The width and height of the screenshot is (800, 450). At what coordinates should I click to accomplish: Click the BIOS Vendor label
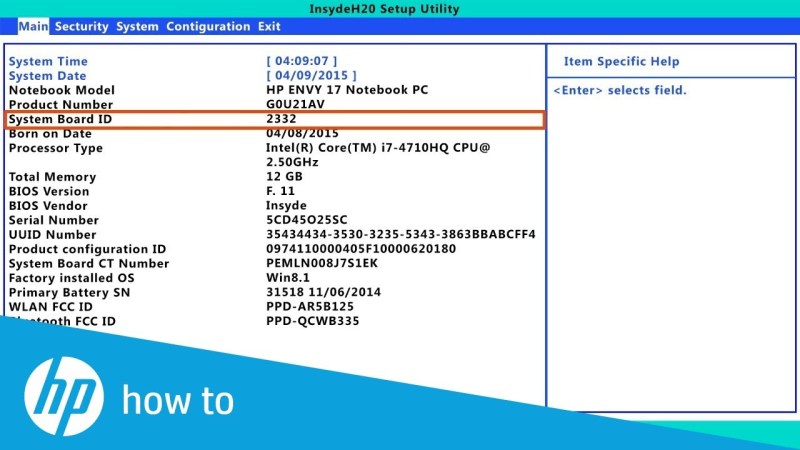[48, 206]
